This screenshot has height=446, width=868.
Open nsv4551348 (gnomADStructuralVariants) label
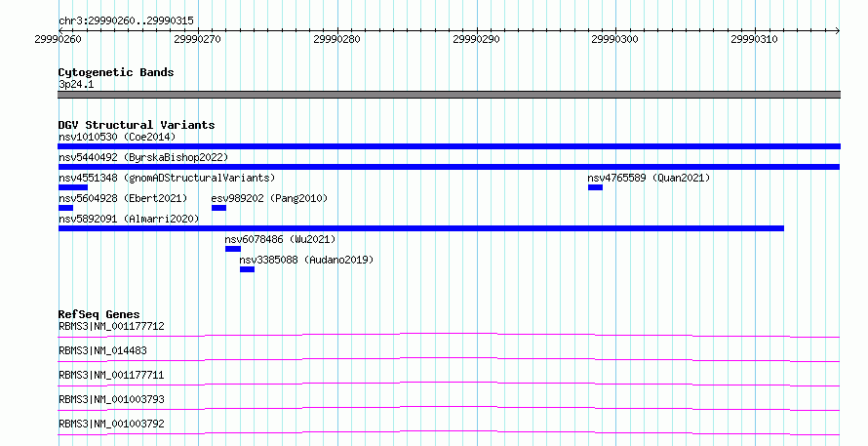[x=167, y=178]
